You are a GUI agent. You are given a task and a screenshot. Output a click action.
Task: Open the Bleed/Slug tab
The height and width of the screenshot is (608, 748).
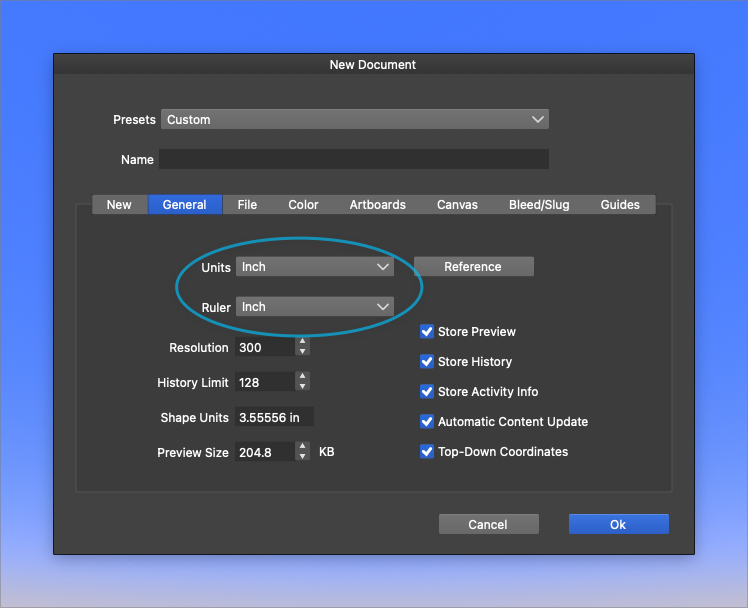click(x=539, y=205)
